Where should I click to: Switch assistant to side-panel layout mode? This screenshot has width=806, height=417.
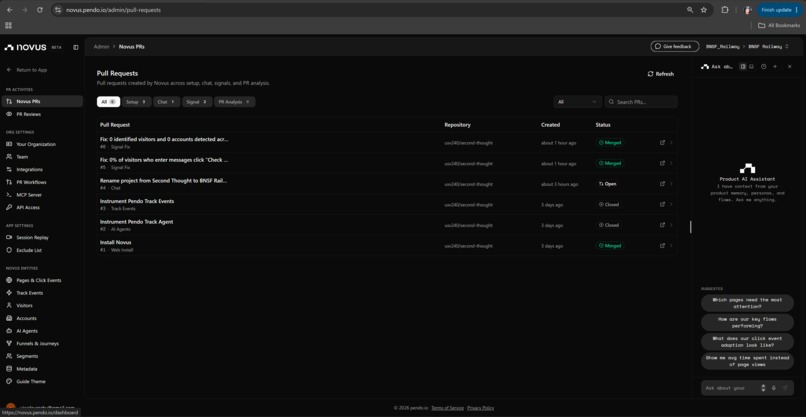pyautogui.click(x=743, y=66)
